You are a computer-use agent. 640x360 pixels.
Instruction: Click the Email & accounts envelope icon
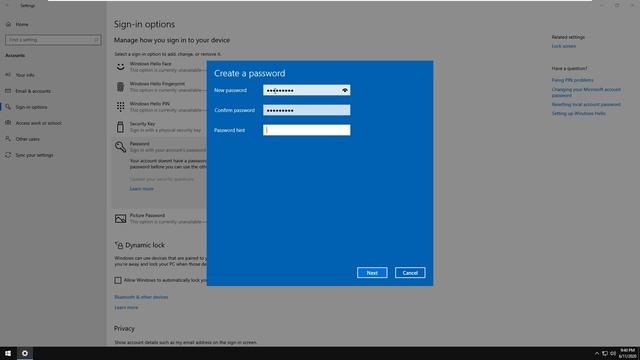pyautogui.click(x=8, y=91)
